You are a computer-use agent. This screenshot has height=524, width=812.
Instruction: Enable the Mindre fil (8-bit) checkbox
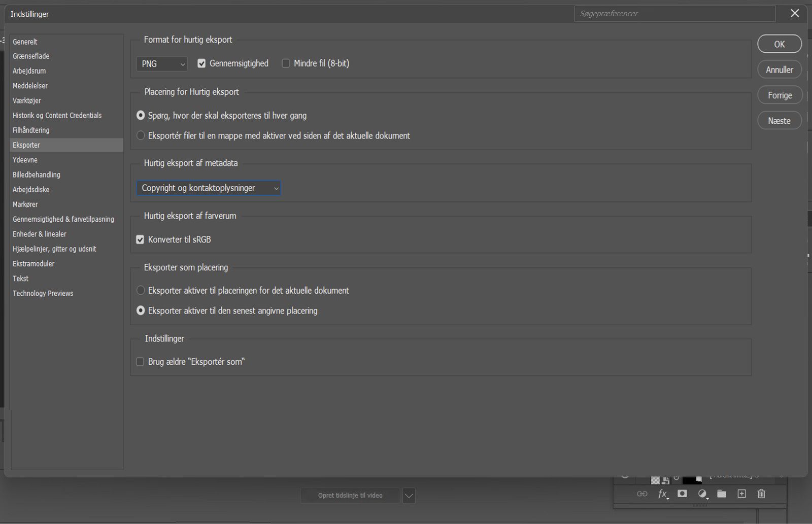tap(286, 63)
